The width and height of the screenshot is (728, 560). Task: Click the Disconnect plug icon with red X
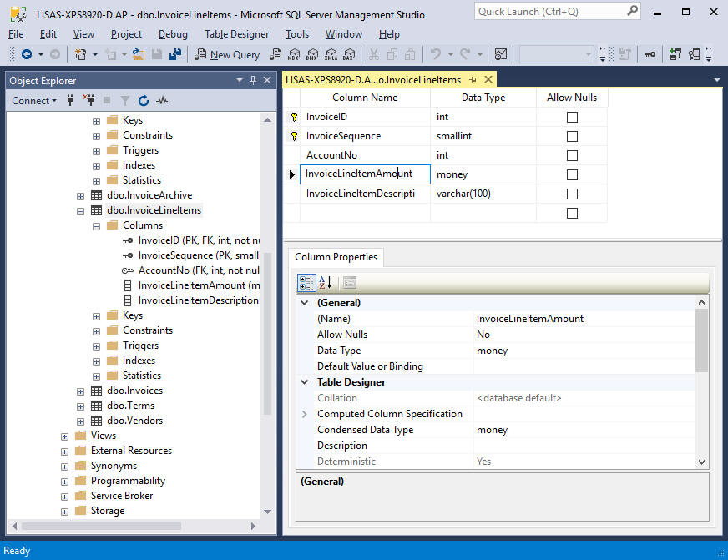88,101
